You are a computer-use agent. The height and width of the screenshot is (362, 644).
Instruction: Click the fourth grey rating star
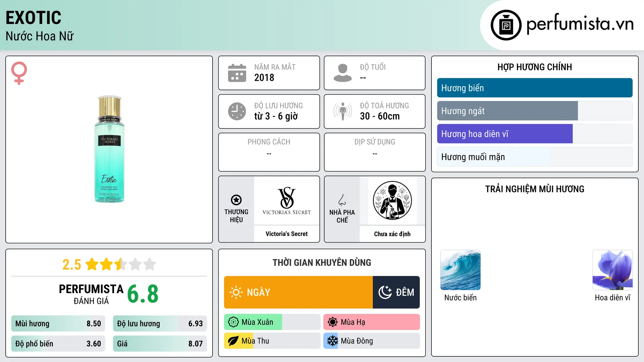tap(135, 264)
